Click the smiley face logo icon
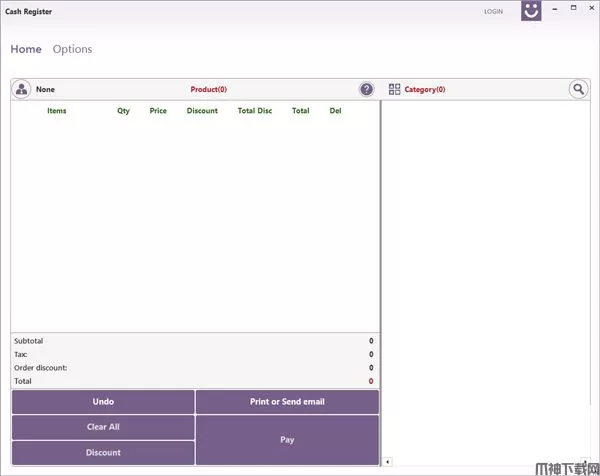Viewport: 600px width, 476px height. (x=531, y=10)
